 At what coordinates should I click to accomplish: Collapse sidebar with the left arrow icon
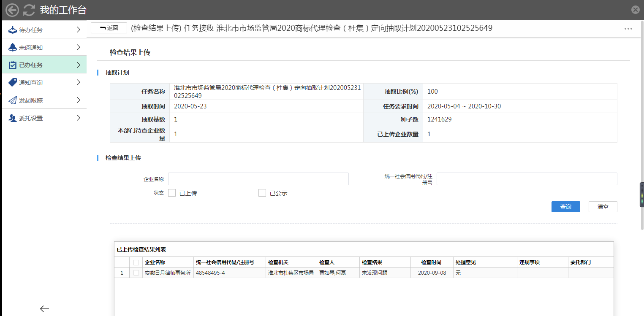click(x=44, y=309)
